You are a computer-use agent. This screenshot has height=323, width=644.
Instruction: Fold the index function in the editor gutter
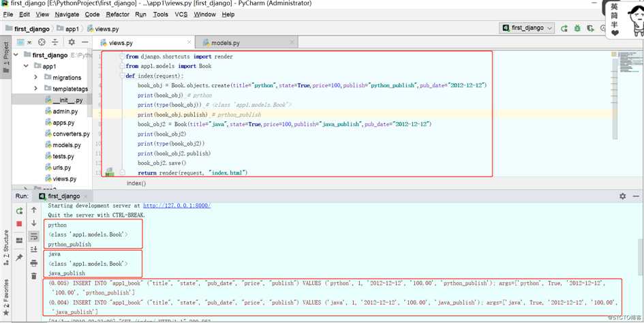[x=122, y=76]
